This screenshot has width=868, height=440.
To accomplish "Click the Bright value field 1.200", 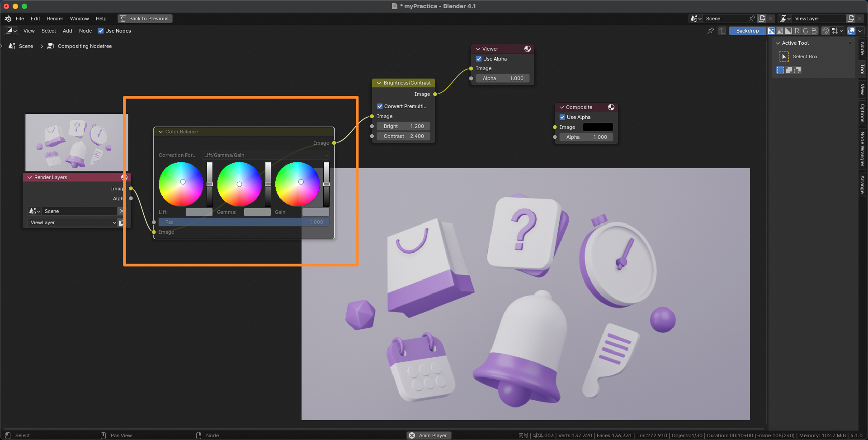I will [x=404, y=126].
